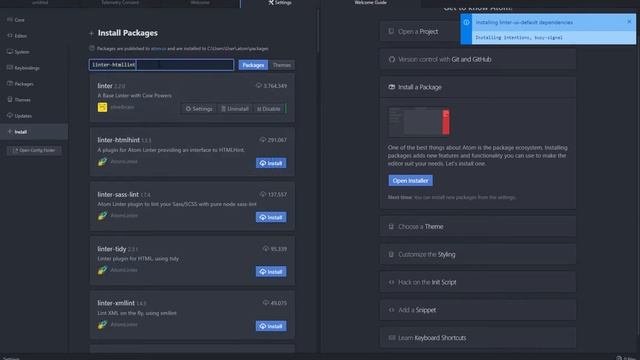Screen dimensions: 640x360
Task: Open the Packages section in the sidebar
Action: [34, 84]
